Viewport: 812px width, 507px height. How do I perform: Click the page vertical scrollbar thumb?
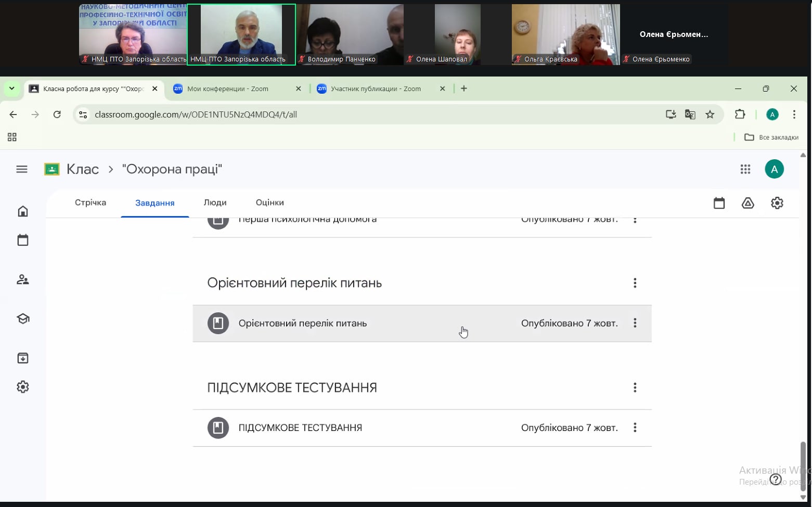(803, 463)
